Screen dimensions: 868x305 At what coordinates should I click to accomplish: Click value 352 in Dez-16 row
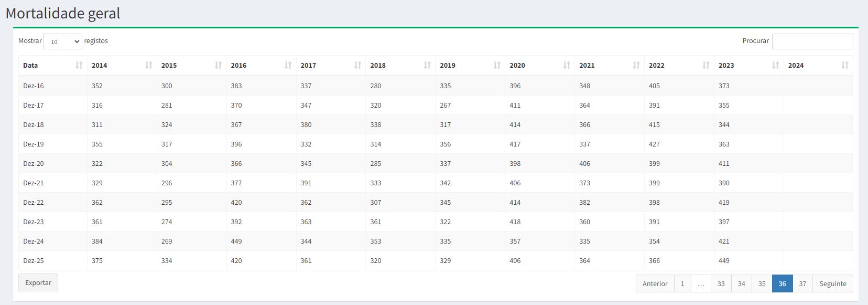(97, 86)
